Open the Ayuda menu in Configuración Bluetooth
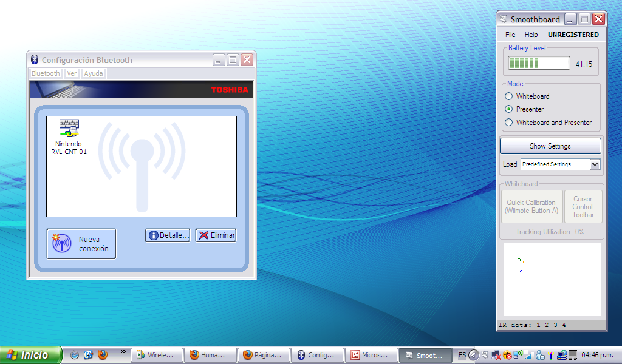The height and width of the screenshot is (364, 622). point(93,73)
